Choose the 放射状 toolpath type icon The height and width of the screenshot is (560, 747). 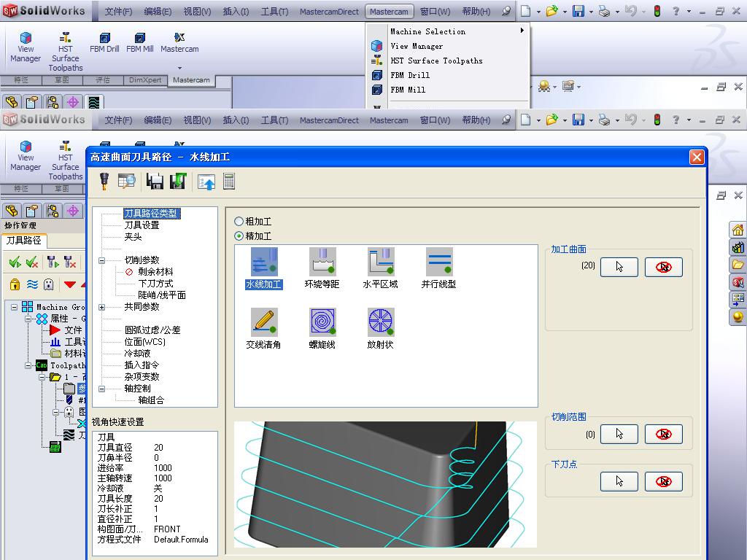(x=380, y=329)
